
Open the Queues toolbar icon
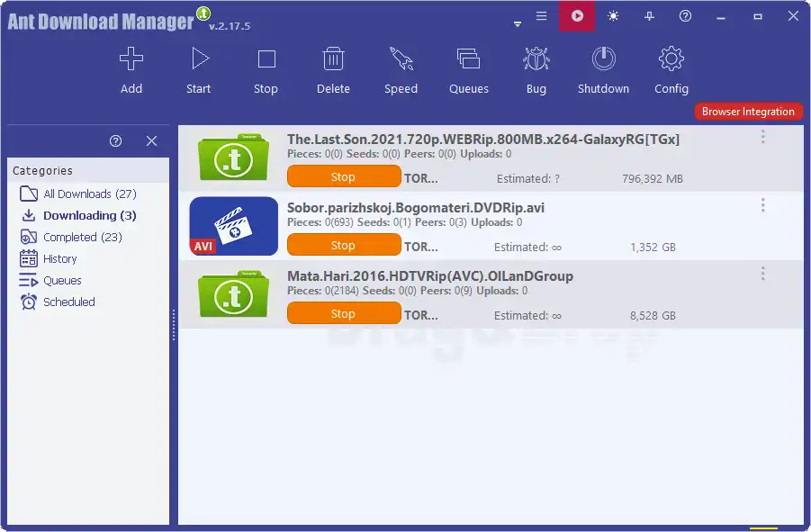click(x=469, y=59)
